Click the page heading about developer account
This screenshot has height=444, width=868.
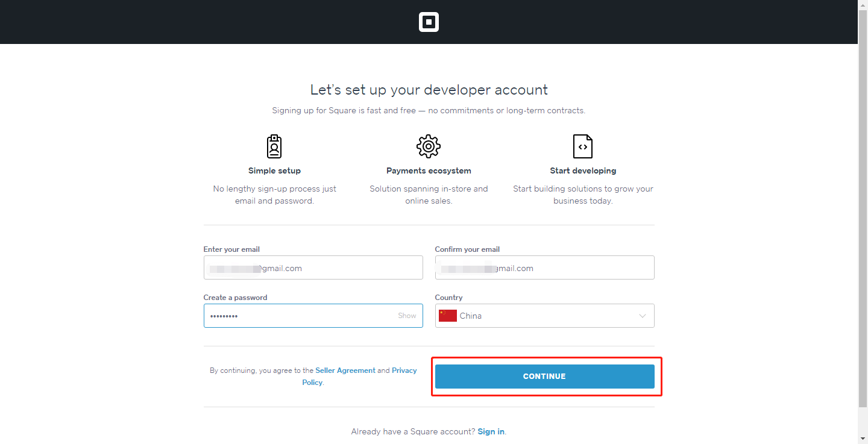(429, 90)
